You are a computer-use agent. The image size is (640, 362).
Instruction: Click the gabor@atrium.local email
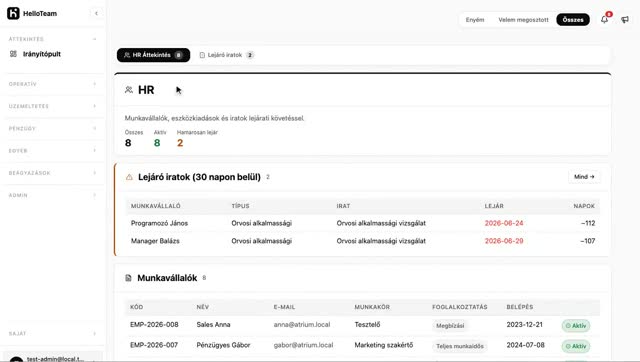pos(303,345)
